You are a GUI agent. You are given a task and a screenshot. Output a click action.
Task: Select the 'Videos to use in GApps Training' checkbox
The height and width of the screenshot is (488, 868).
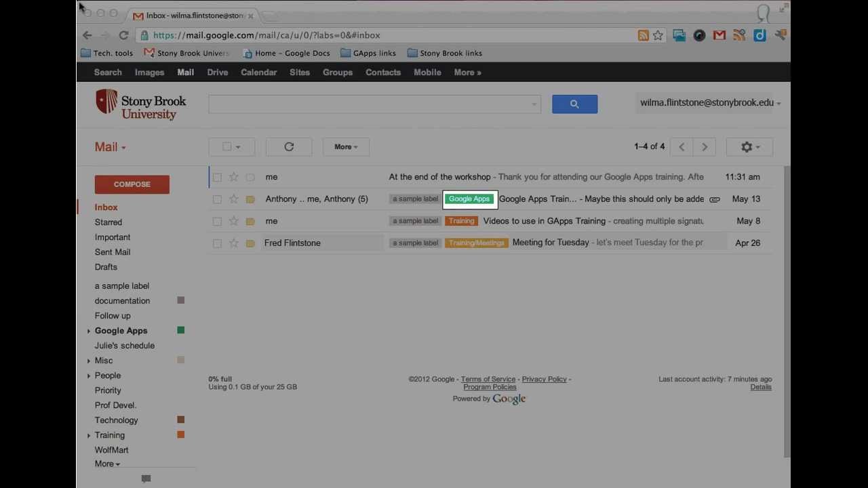click(x=217, y=221)
